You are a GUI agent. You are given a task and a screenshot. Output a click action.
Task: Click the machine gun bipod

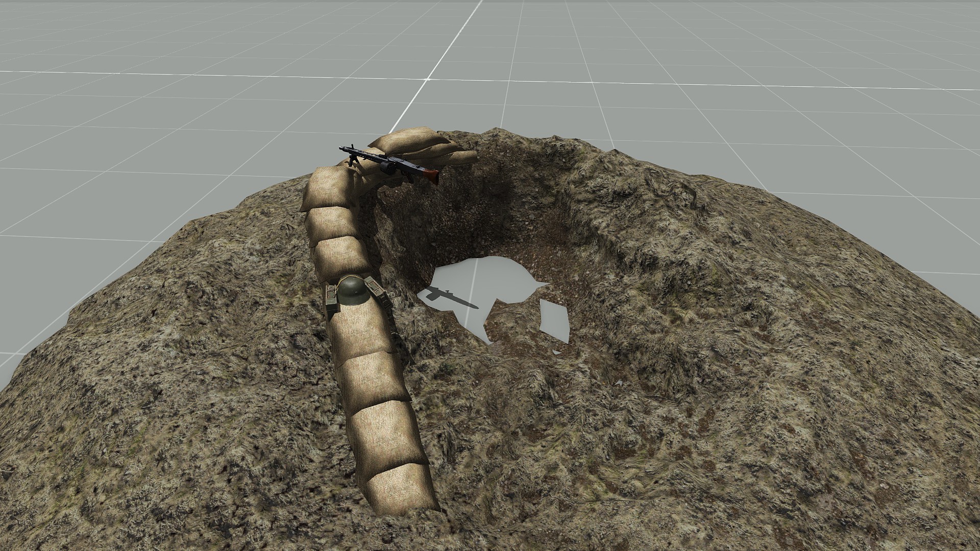point(352,160)
